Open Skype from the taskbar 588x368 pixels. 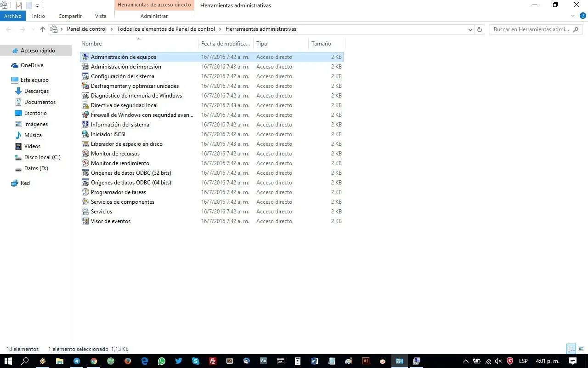click(195, 361)
